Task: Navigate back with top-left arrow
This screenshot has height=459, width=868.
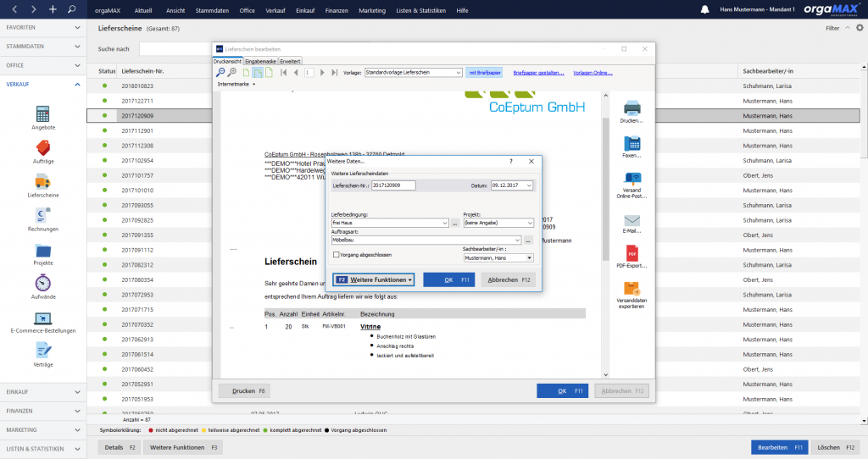Action: 14,9
